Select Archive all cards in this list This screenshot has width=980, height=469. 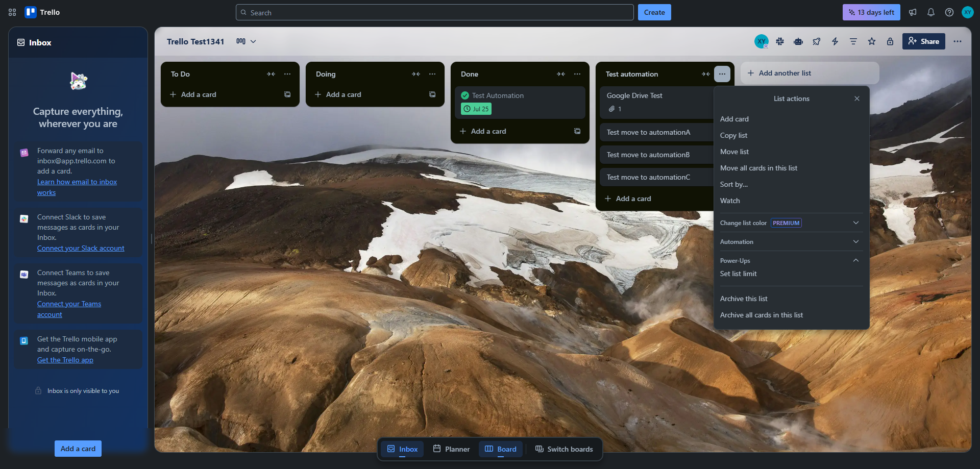(791, 315)
